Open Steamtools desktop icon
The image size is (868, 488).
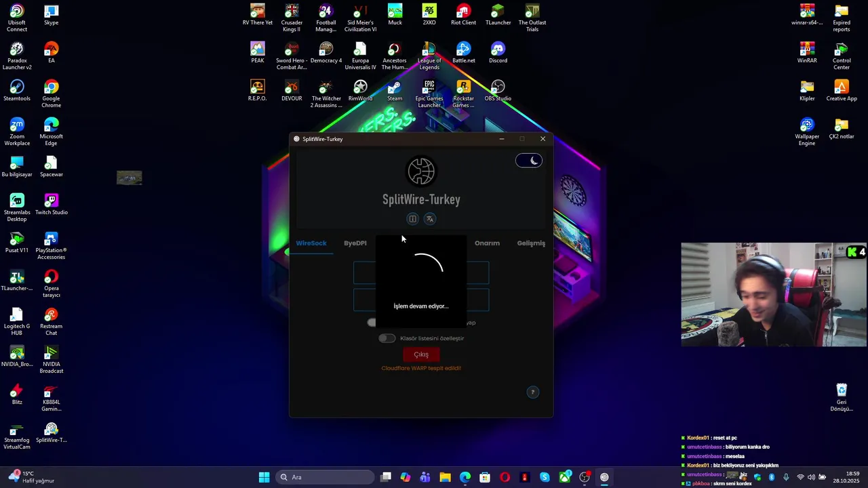(17, 91)
